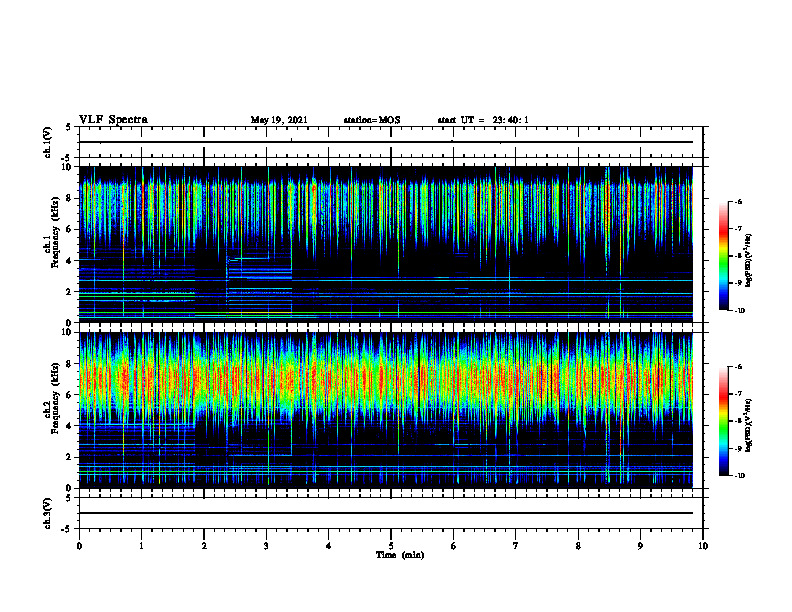Click the "VLF Spectra" plot title
The image size is (792, 612).
click(x=113, y=120)
